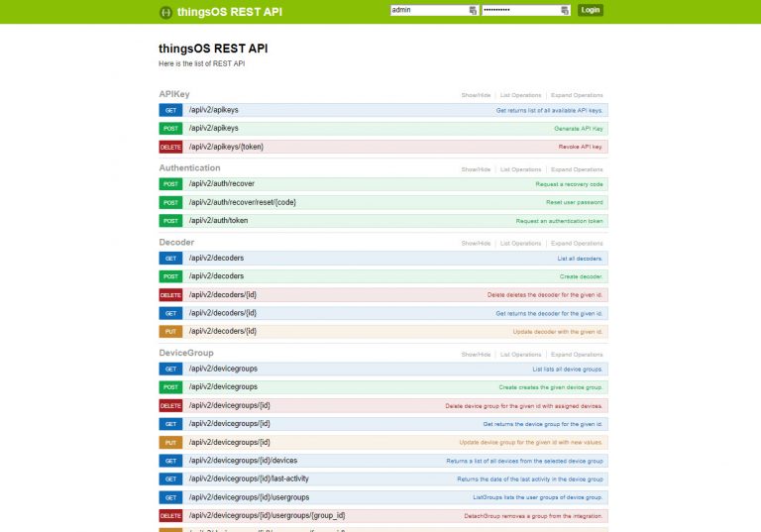Open the /api/v2/auth/recover path
The image size is (761, 532).
222,183
